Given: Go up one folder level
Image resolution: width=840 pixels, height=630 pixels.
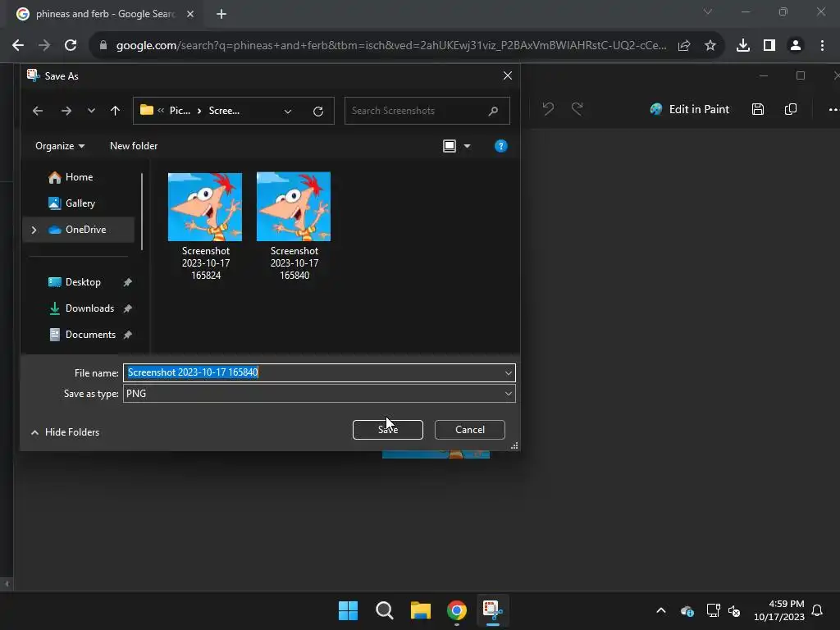Looking at the screenshot, I should coord(115,111).
